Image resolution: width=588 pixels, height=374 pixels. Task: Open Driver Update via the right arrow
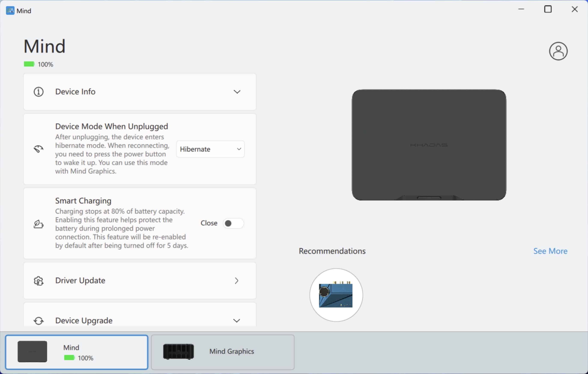tap(236, 281)
